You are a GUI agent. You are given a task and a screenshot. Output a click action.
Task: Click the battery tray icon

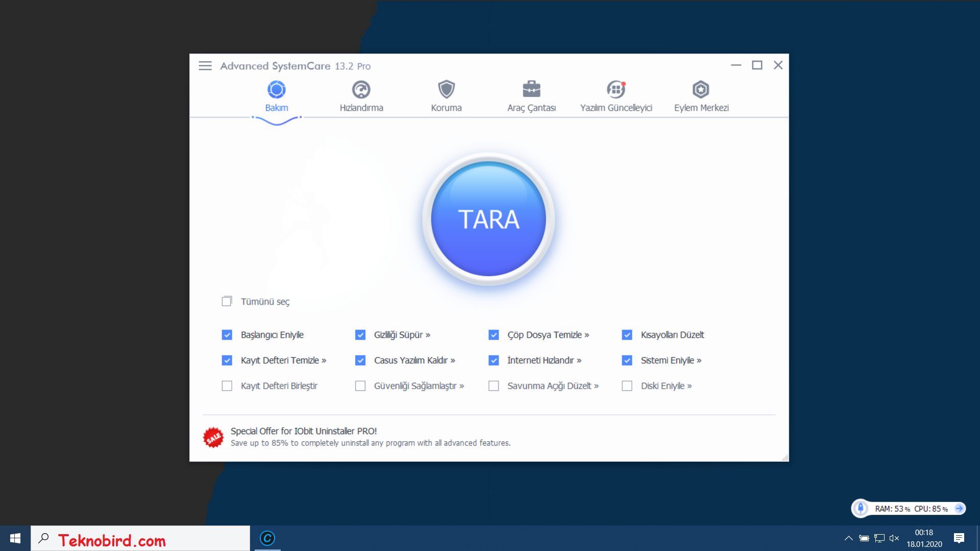pyautogui.click(x=864, y=538)
